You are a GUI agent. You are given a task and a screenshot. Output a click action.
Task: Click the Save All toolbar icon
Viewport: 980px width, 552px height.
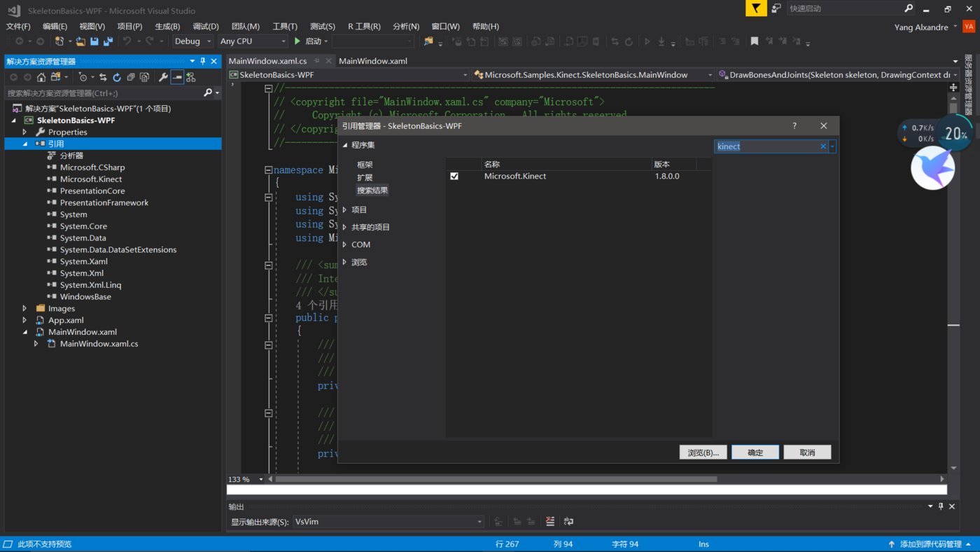pyautogui.click(x=108, y=41)
